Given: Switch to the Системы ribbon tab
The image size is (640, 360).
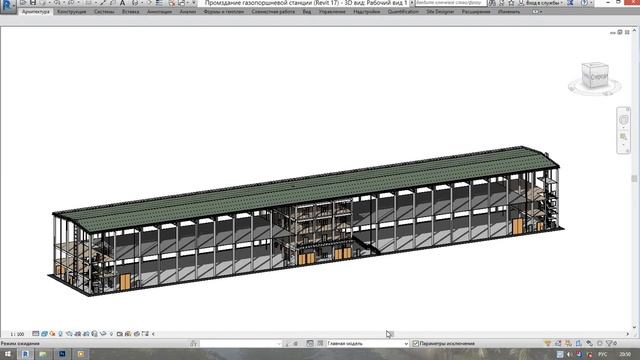Looking at the screenshot, I should pos(104,12).
